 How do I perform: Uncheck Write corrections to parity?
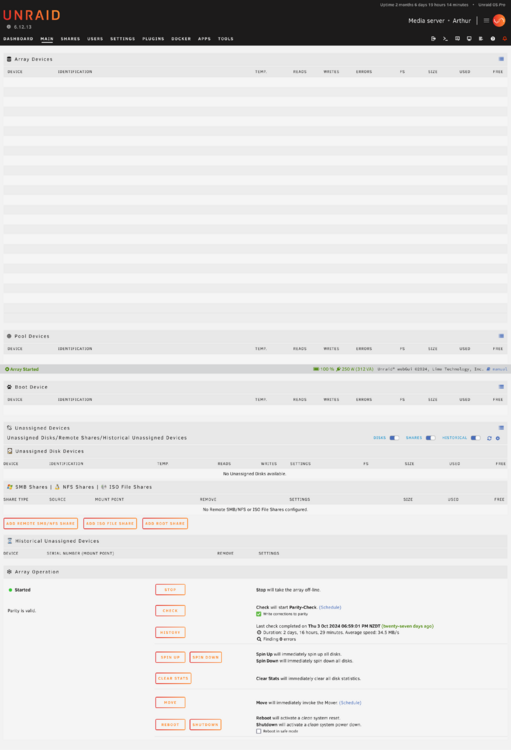point(258,614)
